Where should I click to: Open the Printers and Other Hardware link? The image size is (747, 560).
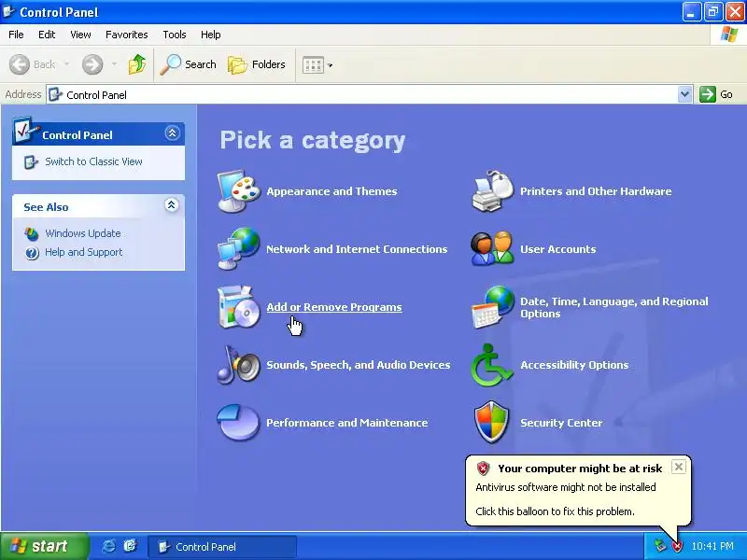[x=596, y=191]
